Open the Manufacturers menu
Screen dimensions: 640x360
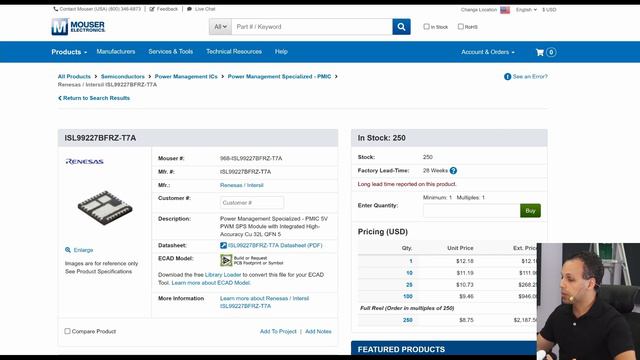116,51
